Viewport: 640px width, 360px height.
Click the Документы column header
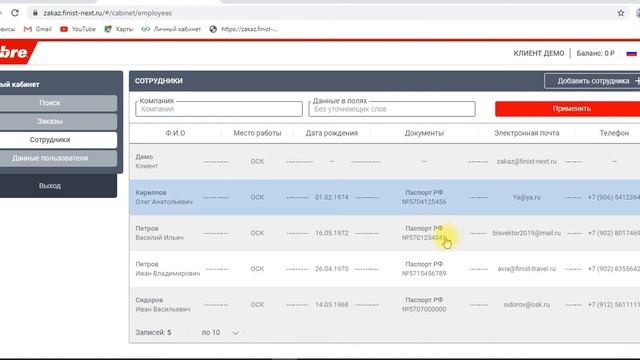pyautogui.click(x=424, y=133)
